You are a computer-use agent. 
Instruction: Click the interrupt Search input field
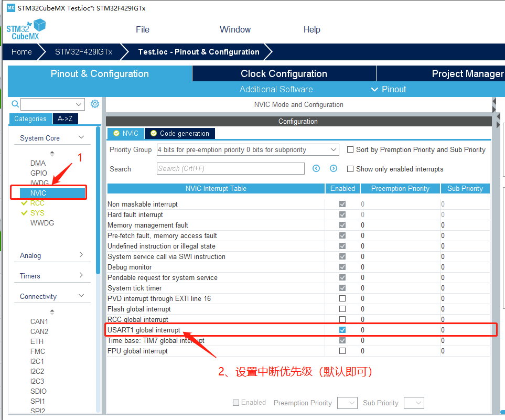(231, 168)
